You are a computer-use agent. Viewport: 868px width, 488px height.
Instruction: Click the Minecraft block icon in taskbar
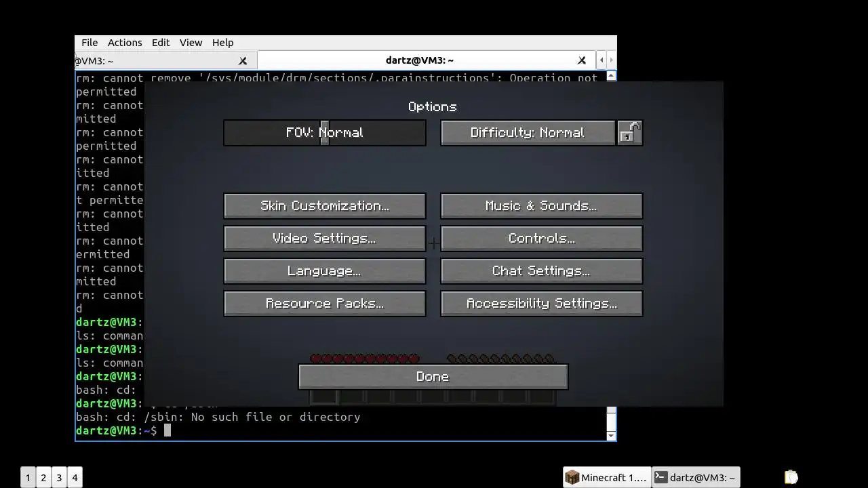pyautogui.click(x=572, y=478)
